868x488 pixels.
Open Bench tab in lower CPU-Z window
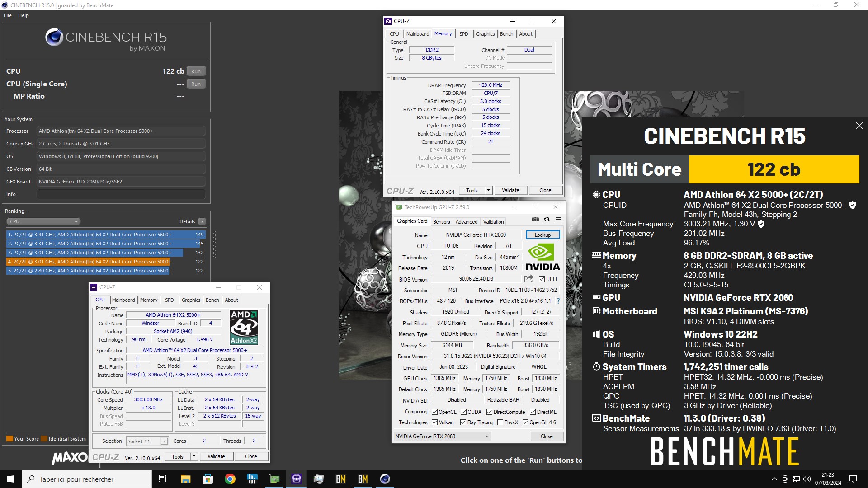(x=212, y=300)
